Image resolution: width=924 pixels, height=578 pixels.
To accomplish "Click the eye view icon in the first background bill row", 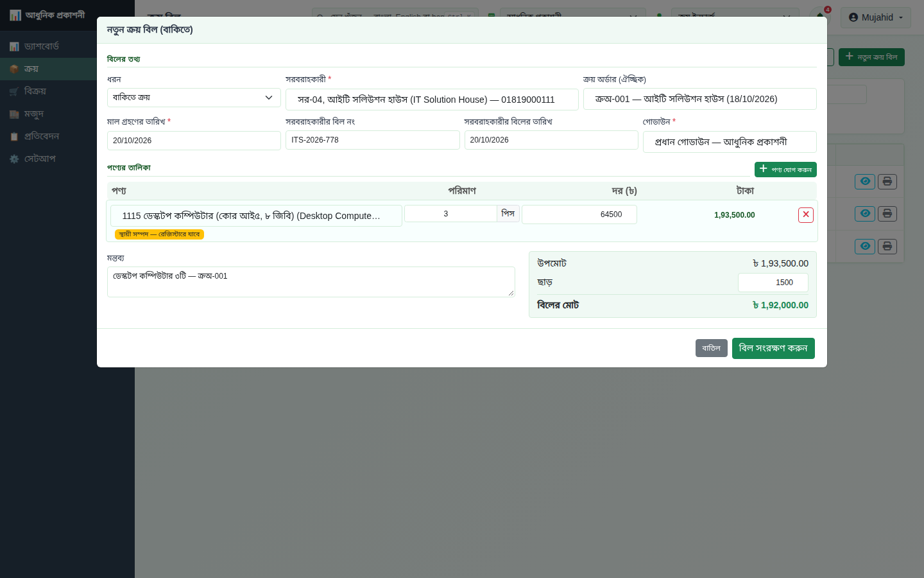I will tap(865, 182).
